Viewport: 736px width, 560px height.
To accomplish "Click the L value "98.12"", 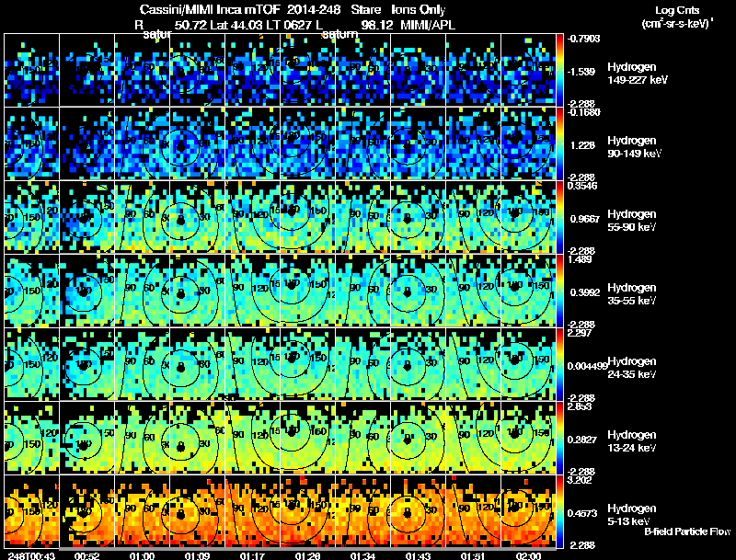I will point(377,25).
